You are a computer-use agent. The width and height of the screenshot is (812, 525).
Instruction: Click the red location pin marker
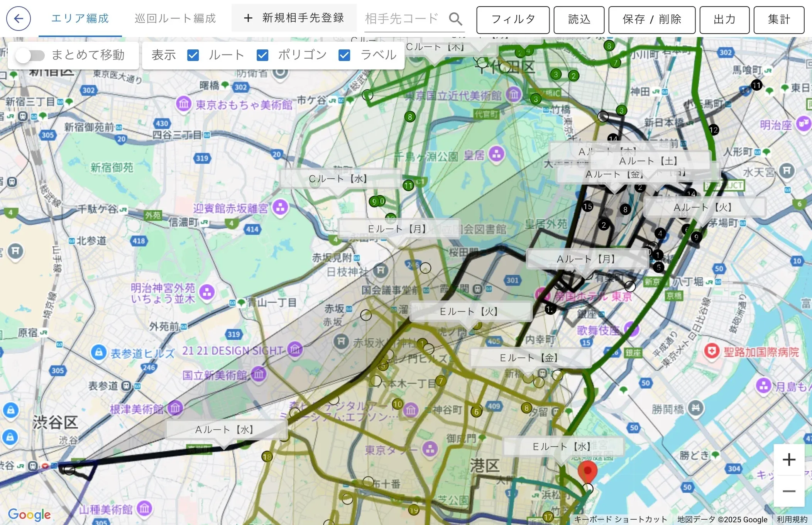pos(587,471)
